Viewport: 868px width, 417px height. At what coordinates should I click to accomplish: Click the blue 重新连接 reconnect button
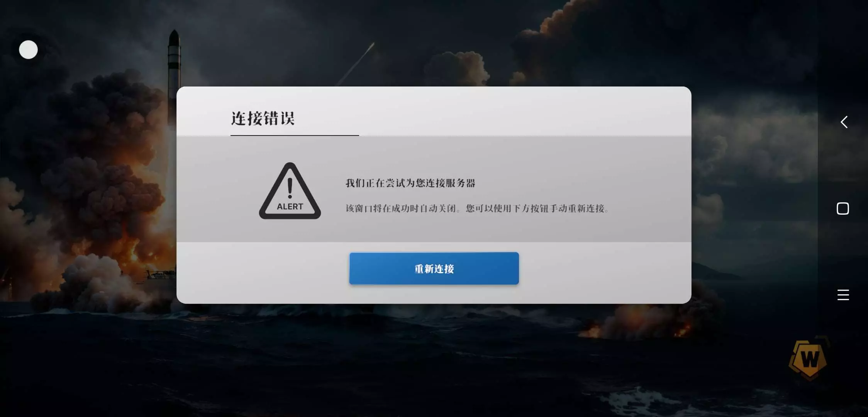coord(434,268)
